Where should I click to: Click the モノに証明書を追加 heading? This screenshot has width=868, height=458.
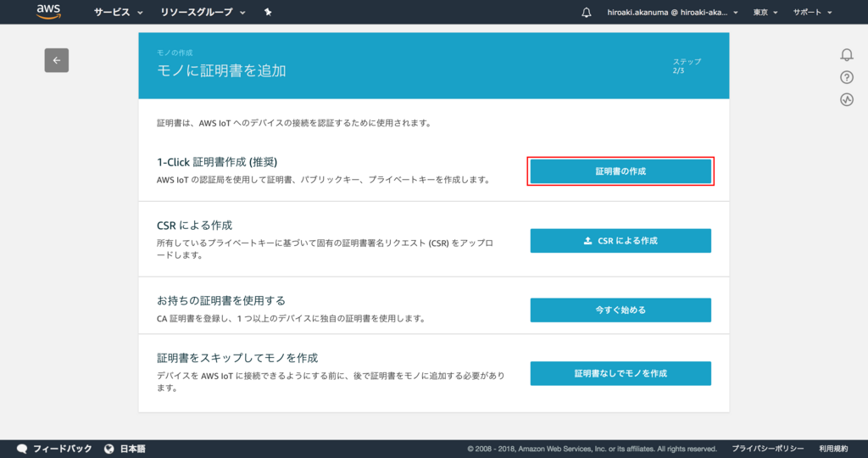(221, 71)
